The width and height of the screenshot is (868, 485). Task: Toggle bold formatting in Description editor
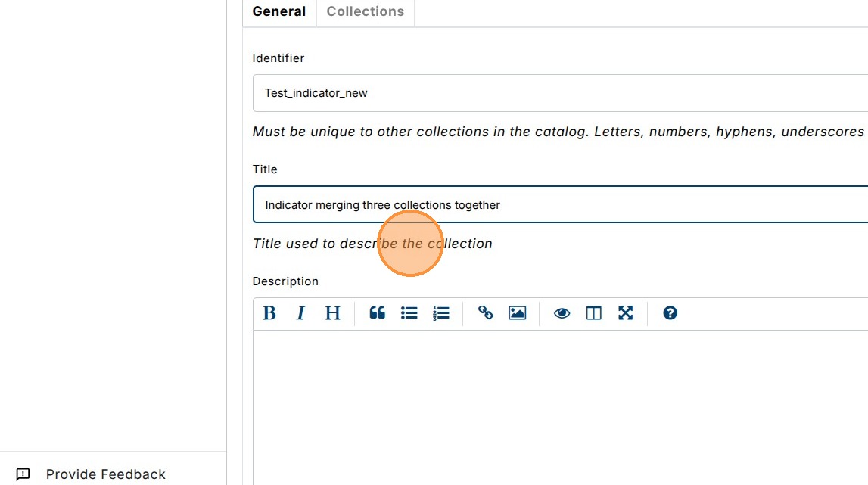point(269,313)
